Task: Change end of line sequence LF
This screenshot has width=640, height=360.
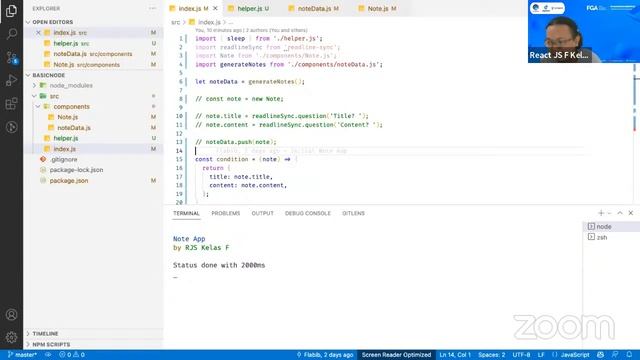Action: (x=541, y=355)
